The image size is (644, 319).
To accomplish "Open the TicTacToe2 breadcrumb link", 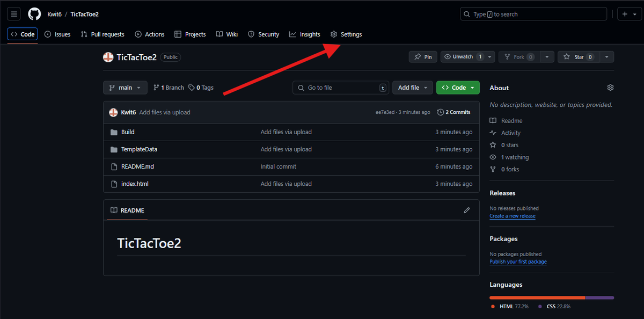I will [x=84, y=14].
